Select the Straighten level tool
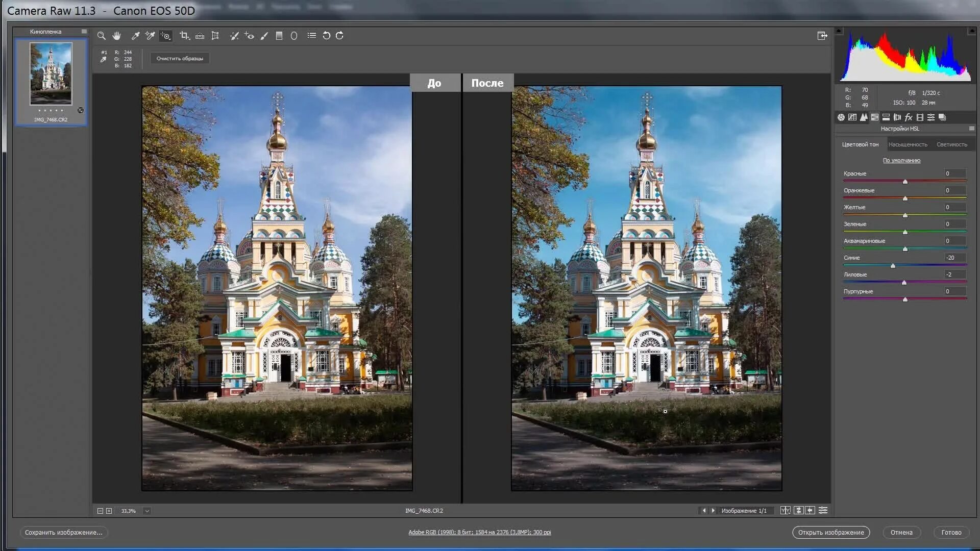 pos(200,36)
